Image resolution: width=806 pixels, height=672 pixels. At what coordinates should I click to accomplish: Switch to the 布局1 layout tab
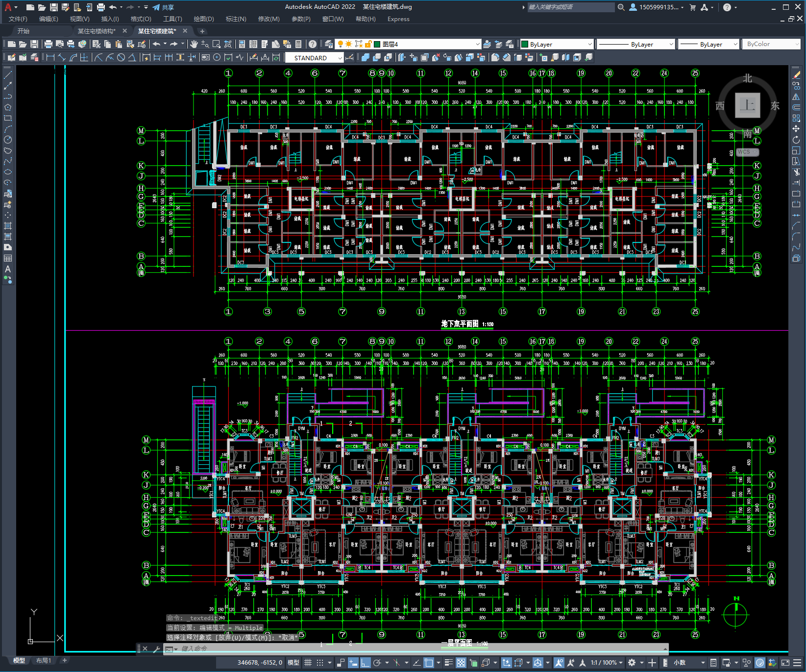point(43,661)
